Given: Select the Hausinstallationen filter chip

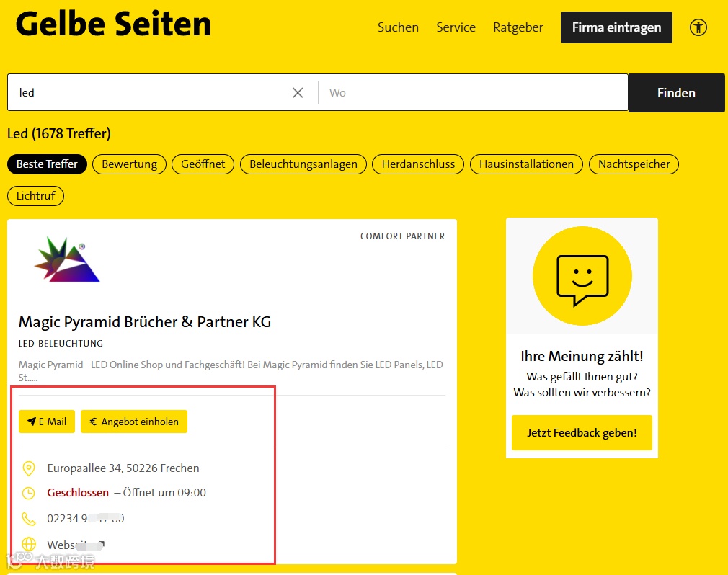Looking at the screenshot, I should (x=526, y=164).
